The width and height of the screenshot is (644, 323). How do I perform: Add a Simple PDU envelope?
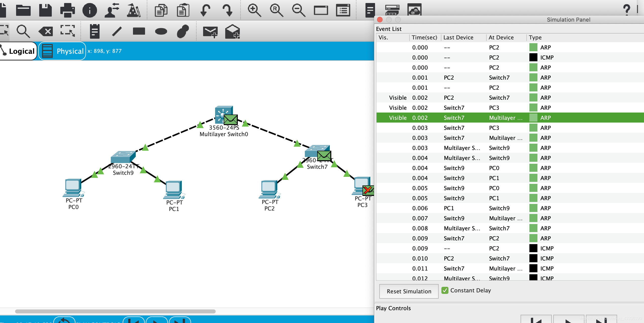pyautogui.click(x=210, y=32)
